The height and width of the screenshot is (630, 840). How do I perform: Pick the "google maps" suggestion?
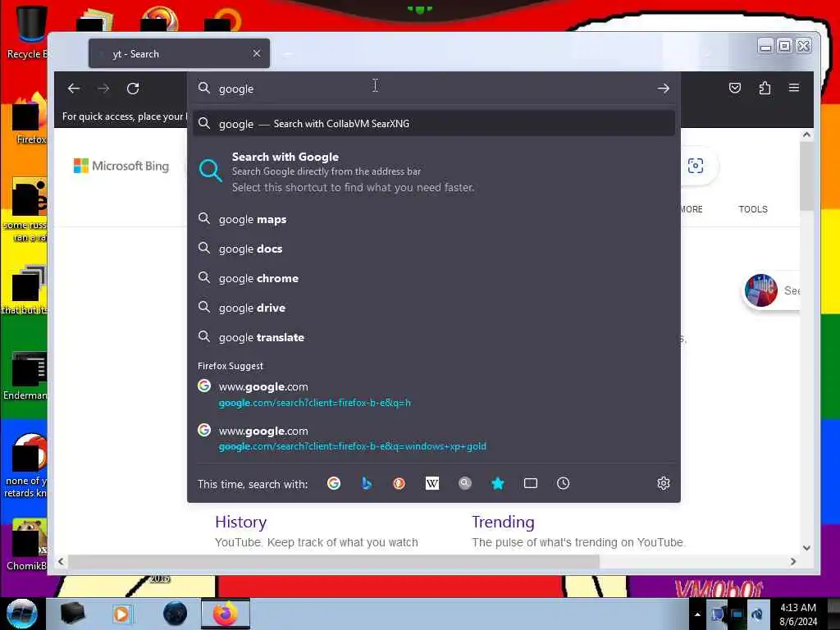pyautogui.click(x=434, y=219)
